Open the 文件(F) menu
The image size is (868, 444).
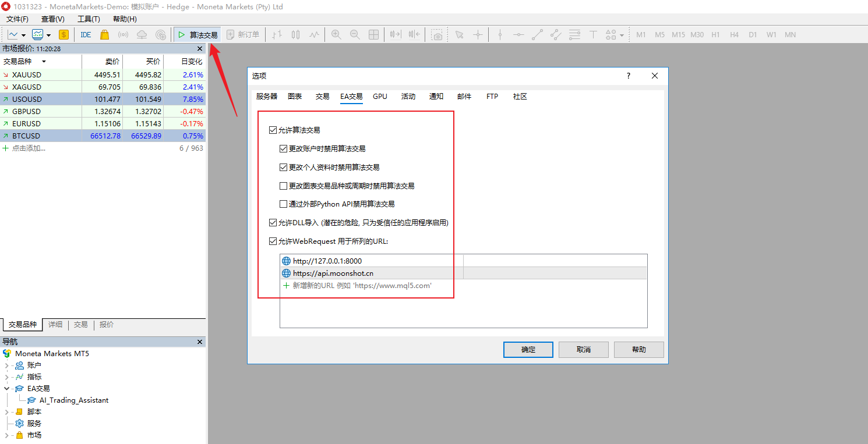17,19
